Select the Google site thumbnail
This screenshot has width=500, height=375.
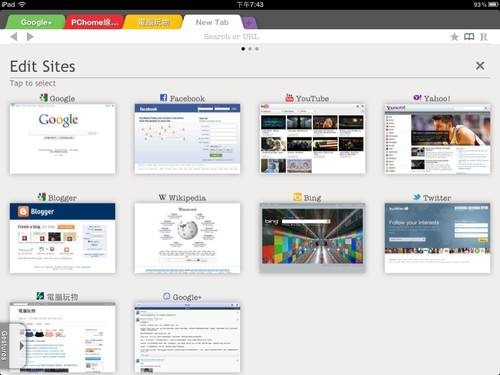63,139
